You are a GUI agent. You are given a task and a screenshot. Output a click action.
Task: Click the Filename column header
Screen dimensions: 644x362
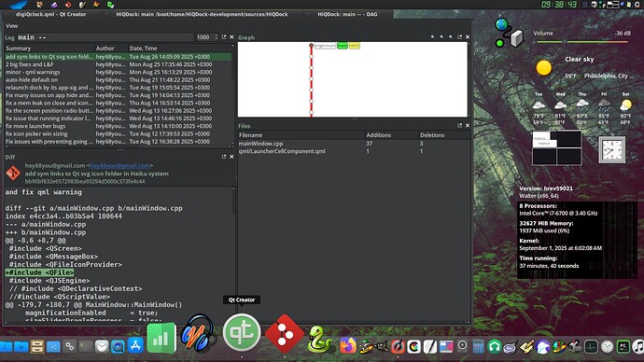301,135
